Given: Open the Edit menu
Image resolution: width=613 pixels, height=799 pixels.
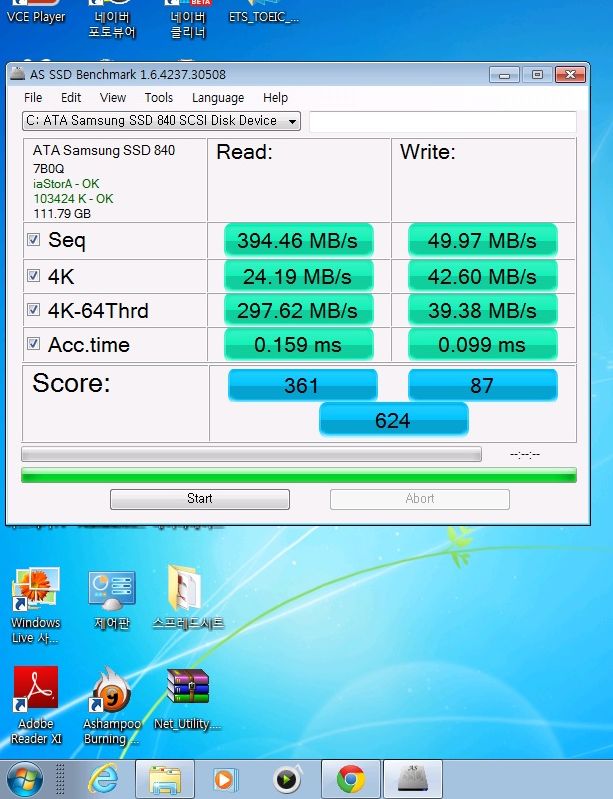Looking at the screenshot, I should click(71, 97).
